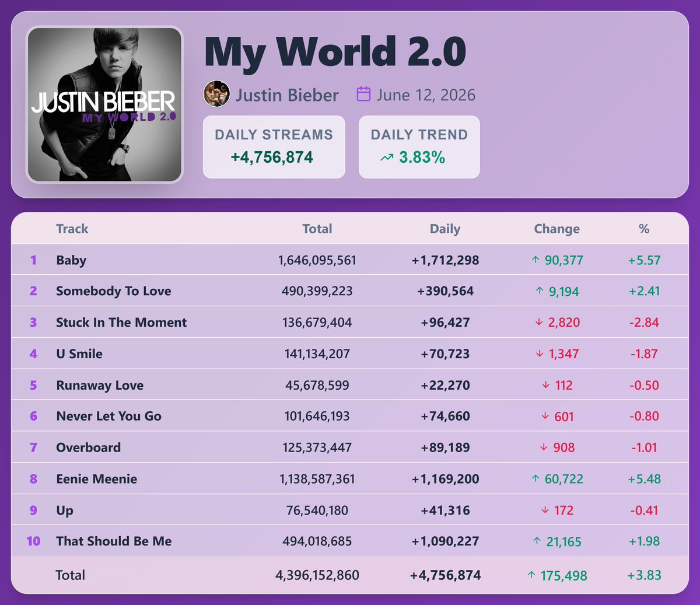Click Baby total 1,646,095,561
This screenshot has width=700, height=605.
317,260
